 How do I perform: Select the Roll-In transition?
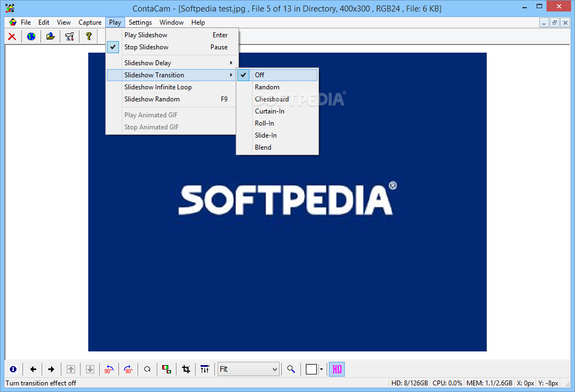tap(277, 123)
